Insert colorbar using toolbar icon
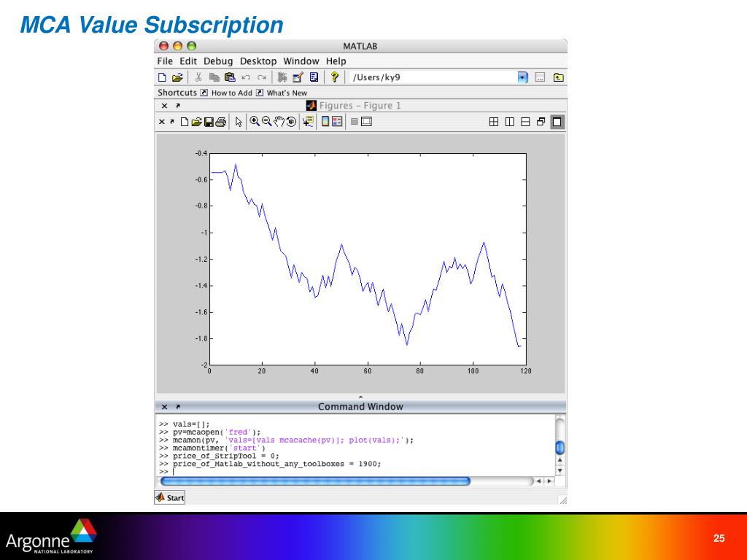 [x=325, y=122]
